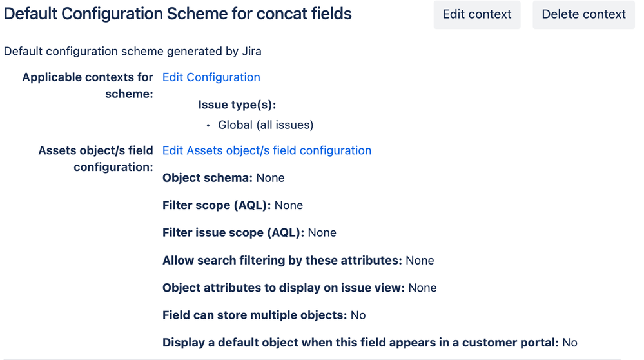Click the 'Object schema:' label
This screenshot has height=360, width=644.
click(208, 178)
